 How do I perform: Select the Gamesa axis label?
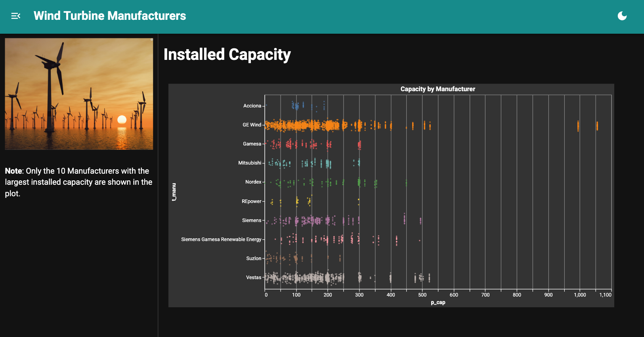(x=252, y=144)
